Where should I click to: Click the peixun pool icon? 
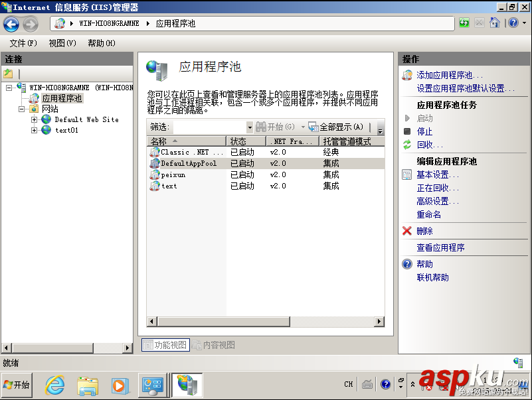point(155,174)
